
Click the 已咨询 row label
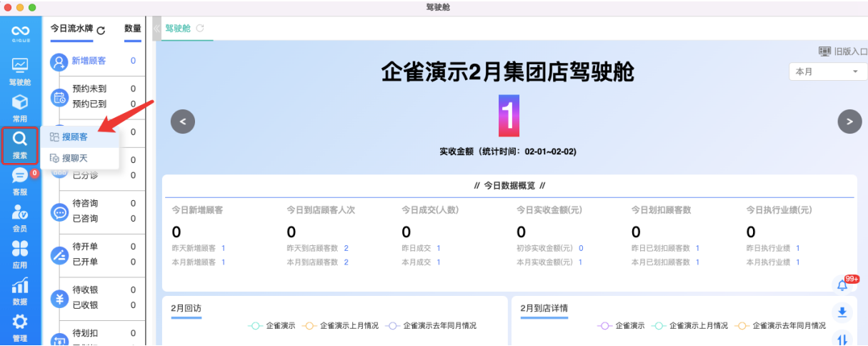(x=86, y=218)
